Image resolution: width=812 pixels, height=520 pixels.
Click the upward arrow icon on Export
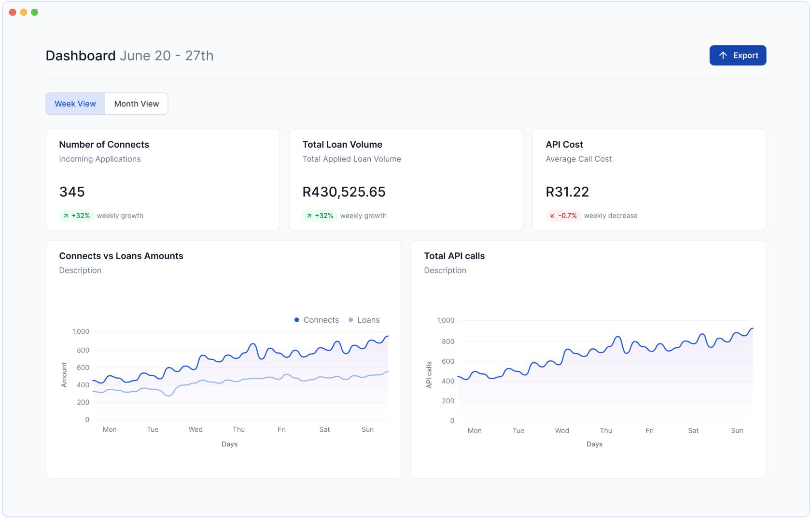[x=723, y=55]
